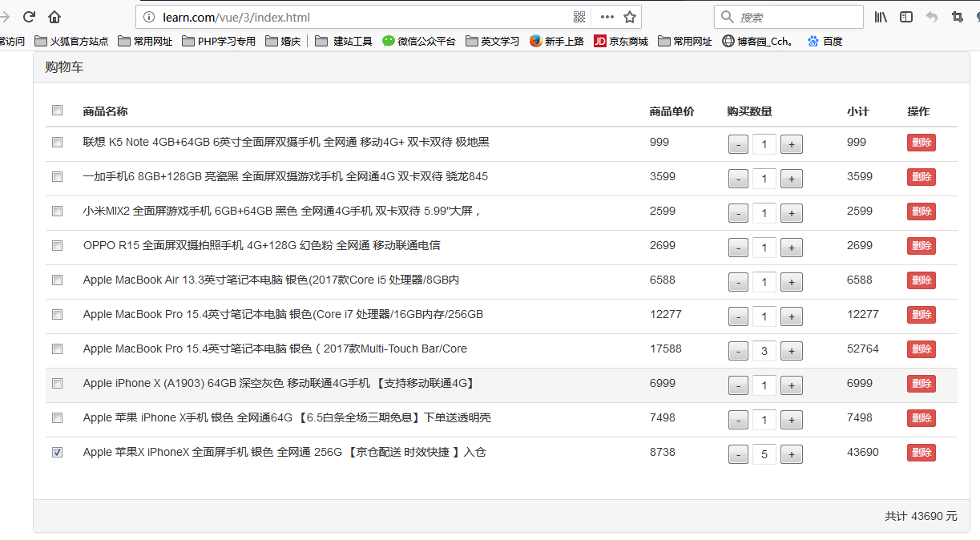Increase quantity for iPhone X A1903
Viewport: 980px width, 540px height.
[x=792, y=385]
